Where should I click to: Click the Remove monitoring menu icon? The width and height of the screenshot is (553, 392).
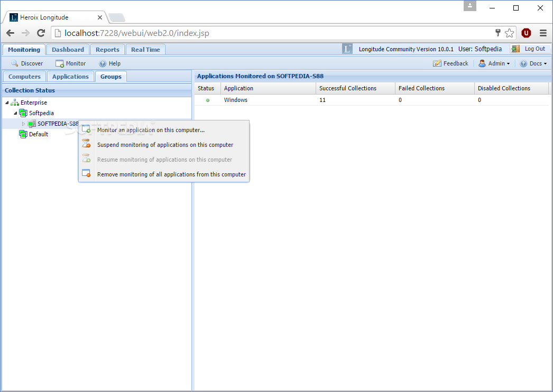click(x=86, y=173)
